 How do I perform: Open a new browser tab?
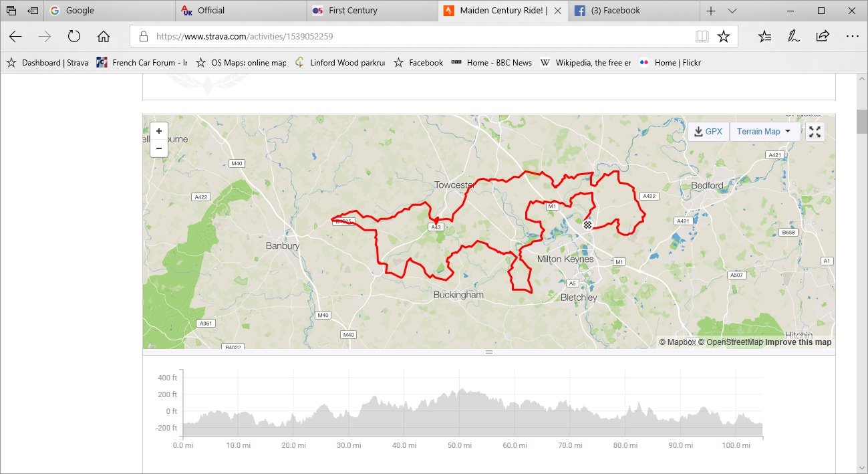tap(711, 11)
